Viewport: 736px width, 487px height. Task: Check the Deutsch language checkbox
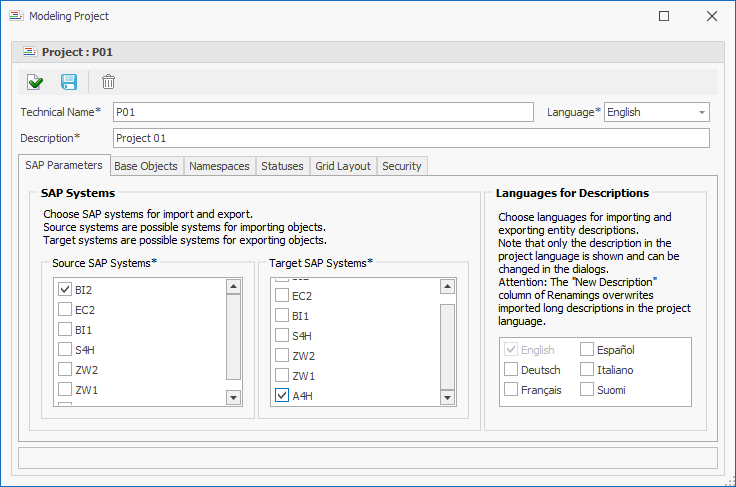(512, 370)
